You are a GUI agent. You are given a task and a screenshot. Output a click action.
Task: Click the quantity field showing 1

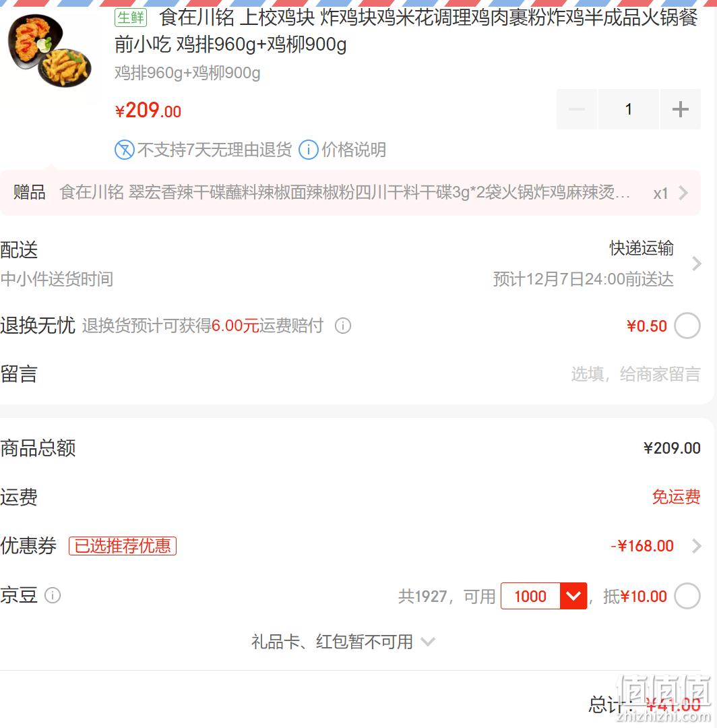628,110
